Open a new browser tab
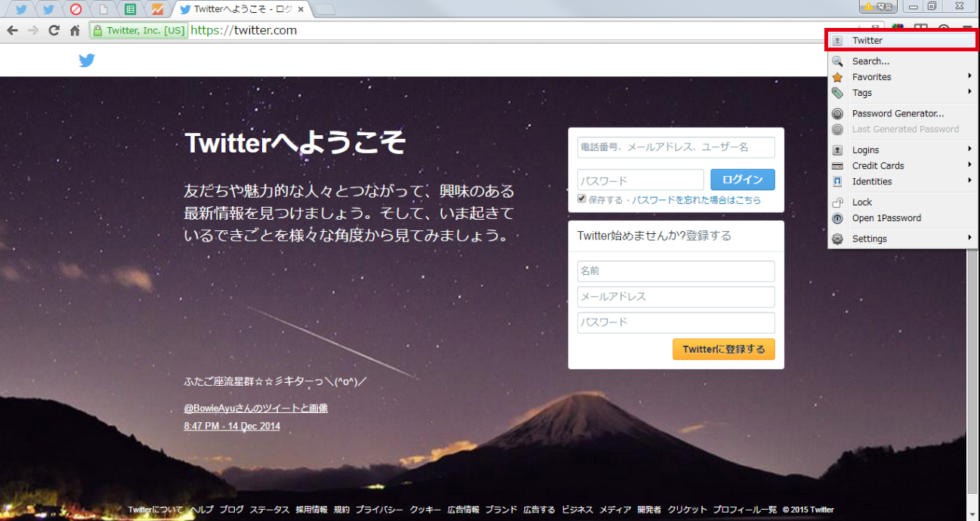 324,9
